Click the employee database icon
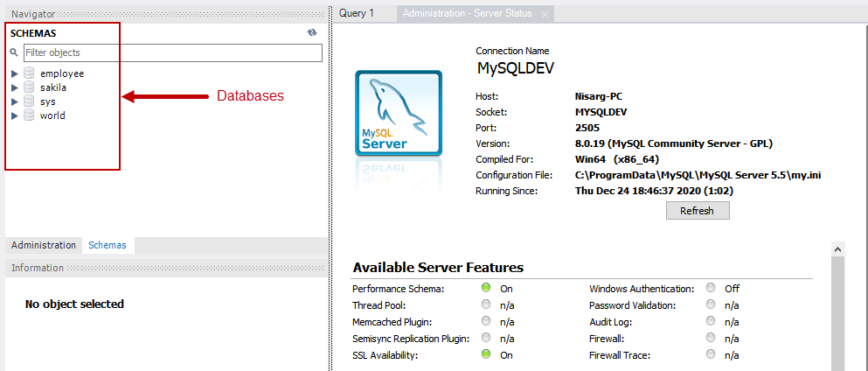The height and width of the screenshot is (371, 868). click(29, 73)
